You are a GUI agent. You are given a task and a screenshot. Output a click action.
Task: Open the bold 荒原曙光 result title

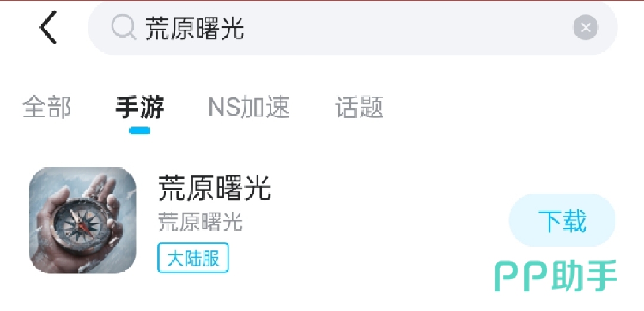click(214, 188)
